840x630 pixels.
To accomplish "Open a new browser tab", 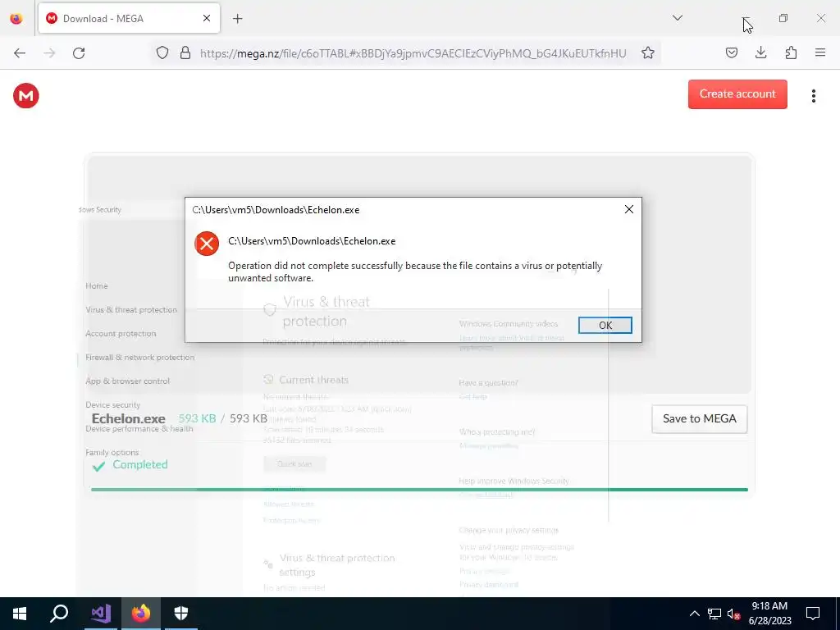I will pos(238,19).
